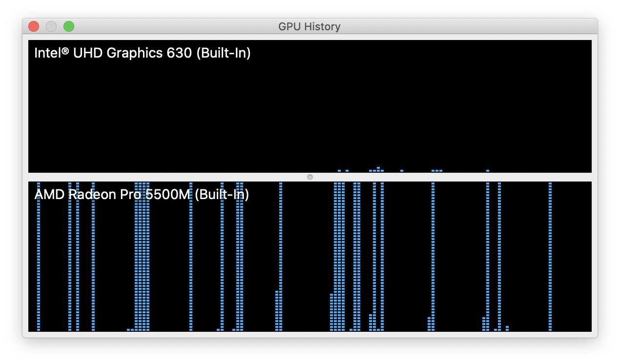Close the GPU History window

tap(34, 26)
